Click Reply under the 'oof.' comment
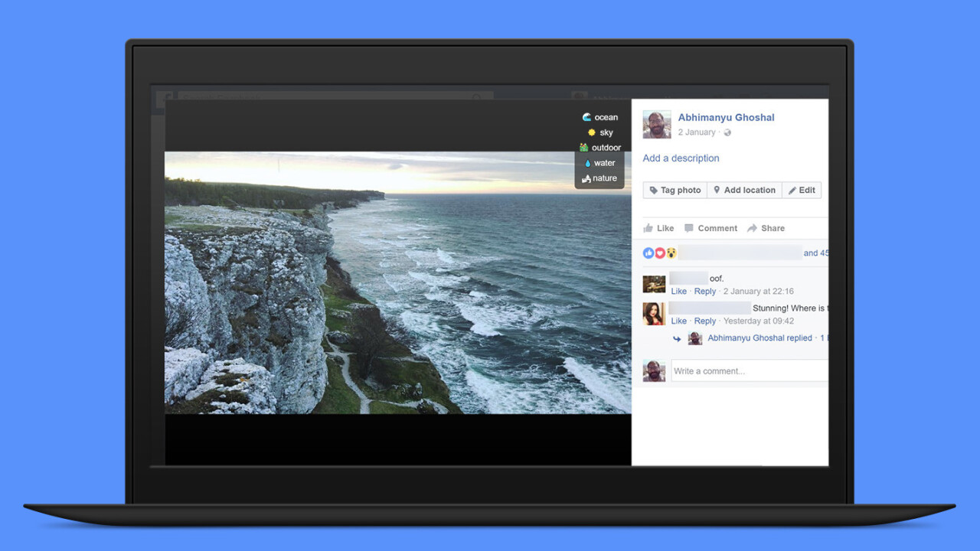Screen dimensions: 980x551 [x=704, y=292]
